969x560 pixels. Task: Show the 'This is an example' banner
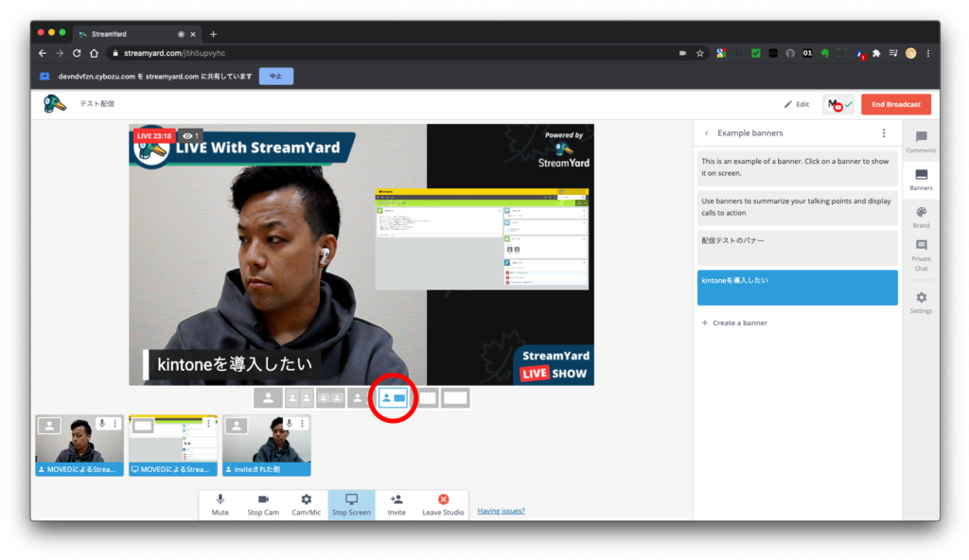(x=797, y=168)
